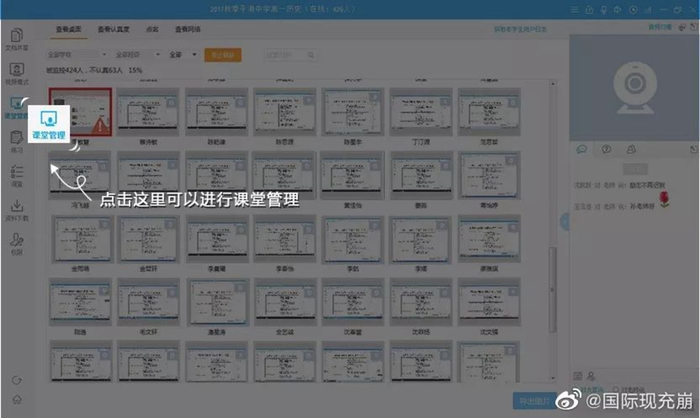700x418 pixels.
Task: Collapse the right panel using the blue handle
Action: point(565,222)
